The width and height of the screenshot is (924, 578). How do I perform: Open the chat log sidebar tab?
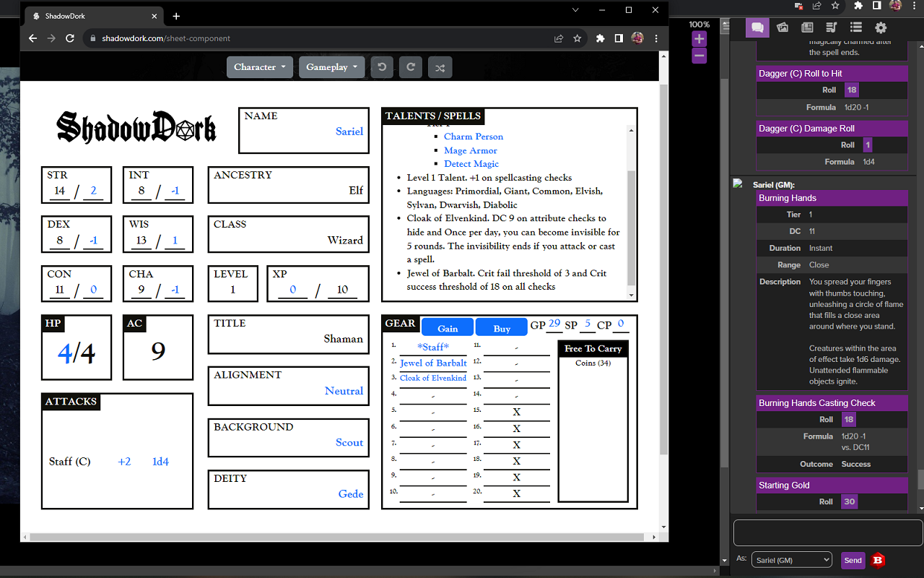pyautogui.click(x=757, y=27)
